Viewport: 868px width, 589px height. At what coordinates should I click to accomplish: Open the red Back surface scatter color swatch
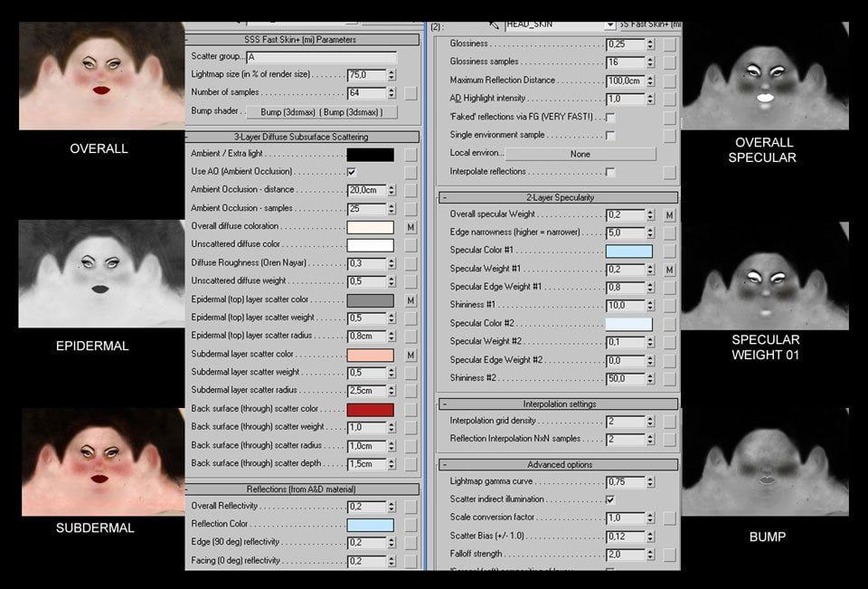click(371, 410)
